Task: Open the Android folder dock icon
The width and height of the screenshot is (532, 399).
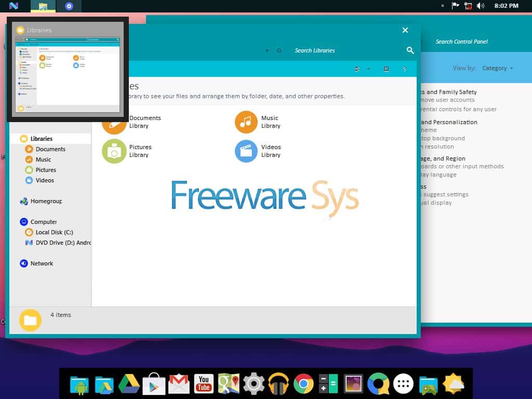Action: 79,384
